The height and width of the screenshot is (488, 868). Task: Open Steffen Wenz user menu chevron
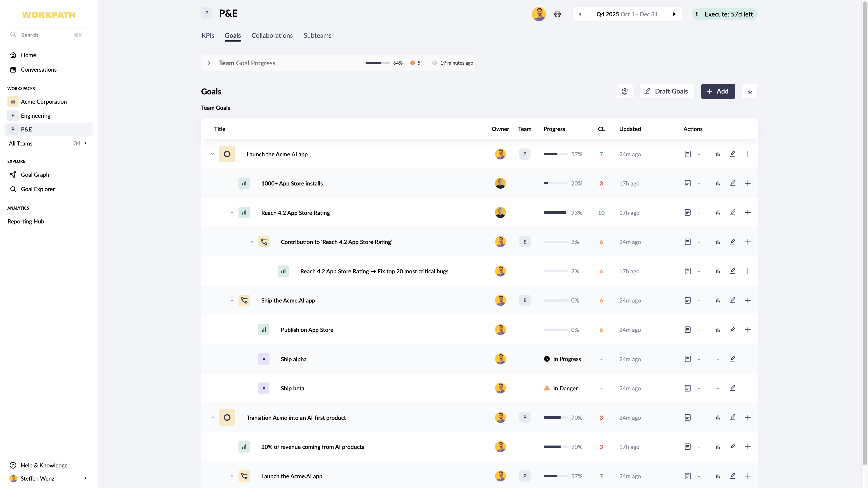tap(85, 478)
